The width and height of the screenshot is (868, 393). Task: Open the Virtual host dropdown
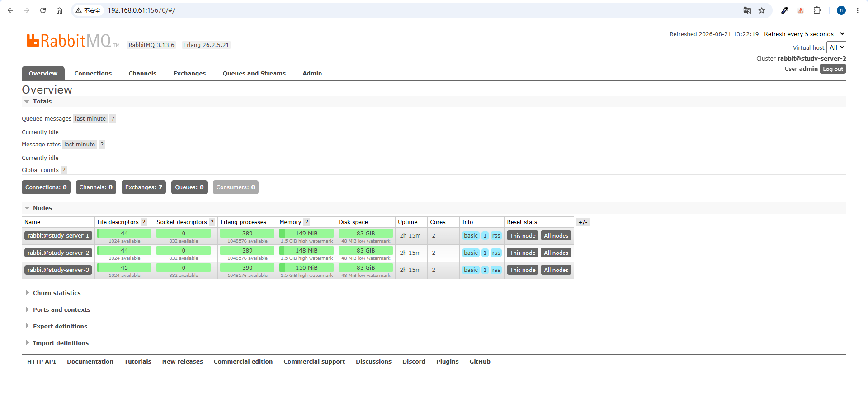[836, 47]
